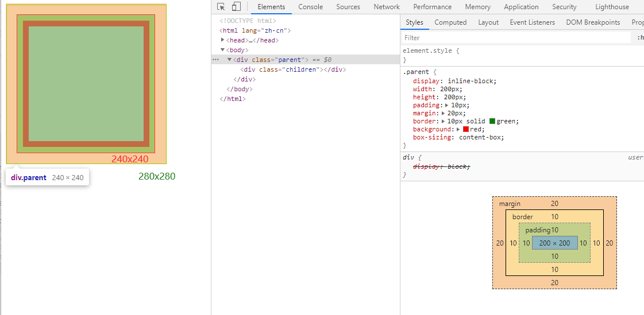Open the Security tab
This screenshot has height=315, width=644.
pyautogui.click(x=564, y=7)
